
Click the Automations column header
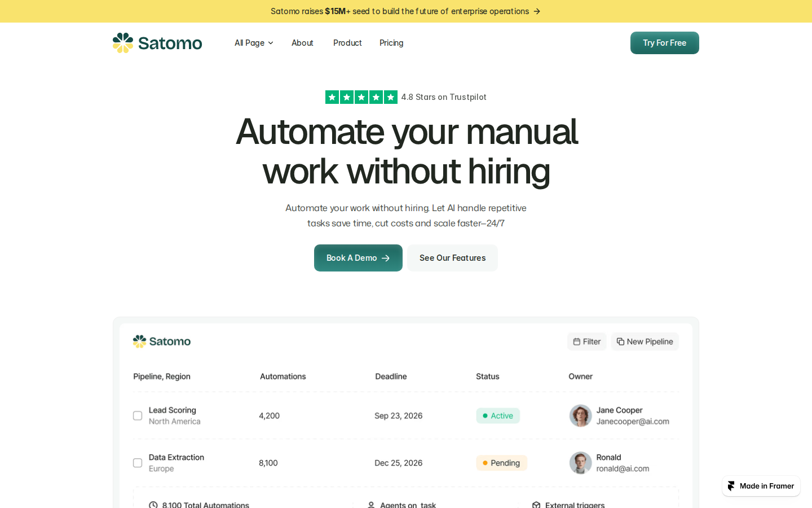[x=283, y=376]
